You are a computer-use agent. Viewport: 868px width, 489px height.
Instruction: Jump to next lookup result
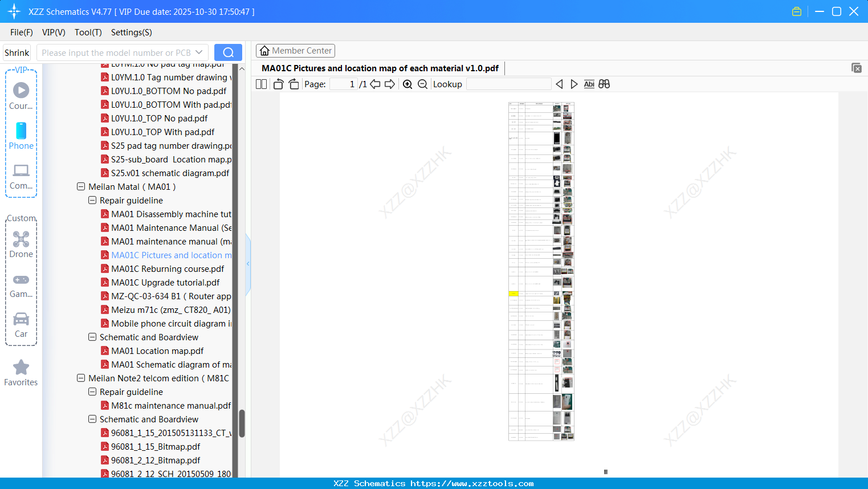[x=574, y=84]
